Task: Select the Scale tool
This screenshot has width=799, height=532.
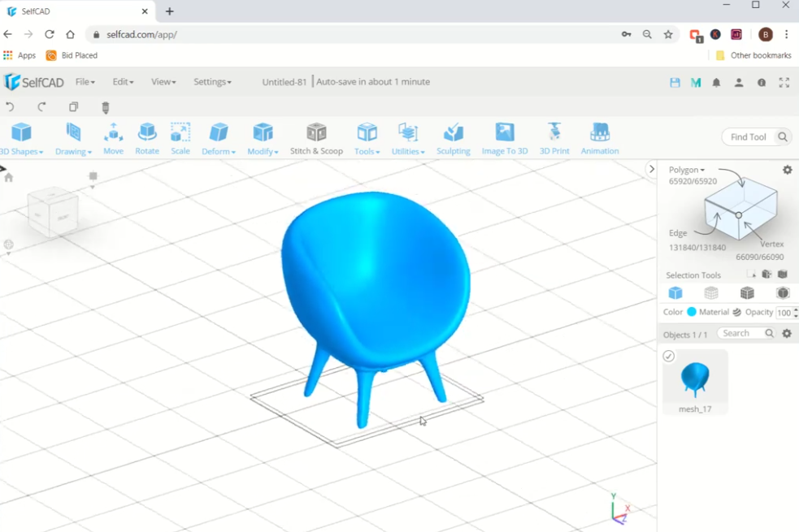Action: pos(180,138)
